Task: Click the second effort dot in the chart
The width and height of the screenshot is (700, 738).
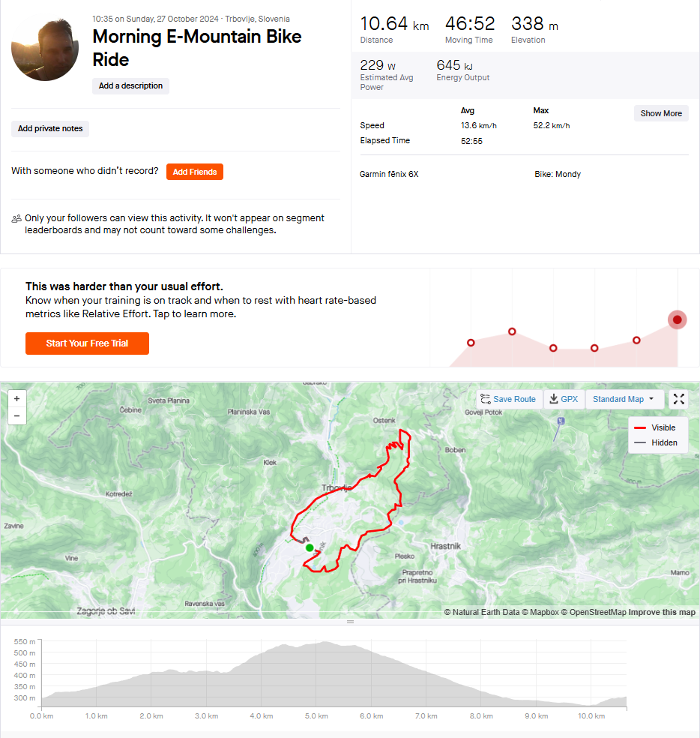Action: coord(512,331)
